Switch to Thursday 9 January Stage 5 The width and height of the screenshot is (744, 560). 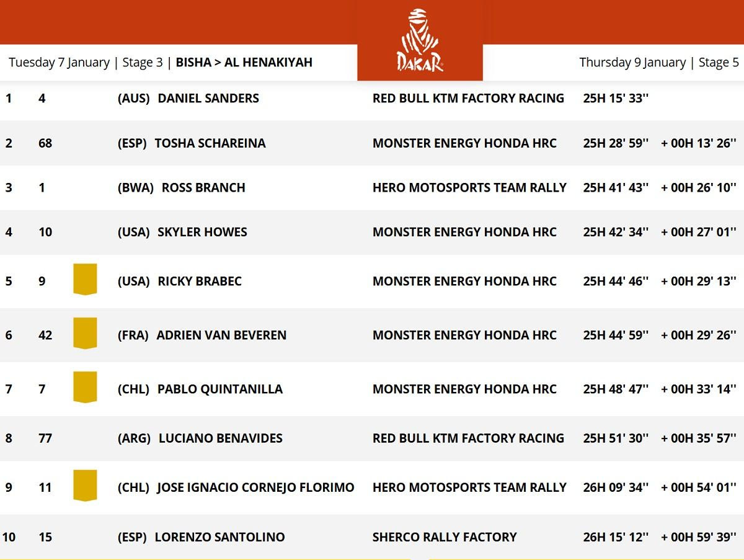point(659,63)
